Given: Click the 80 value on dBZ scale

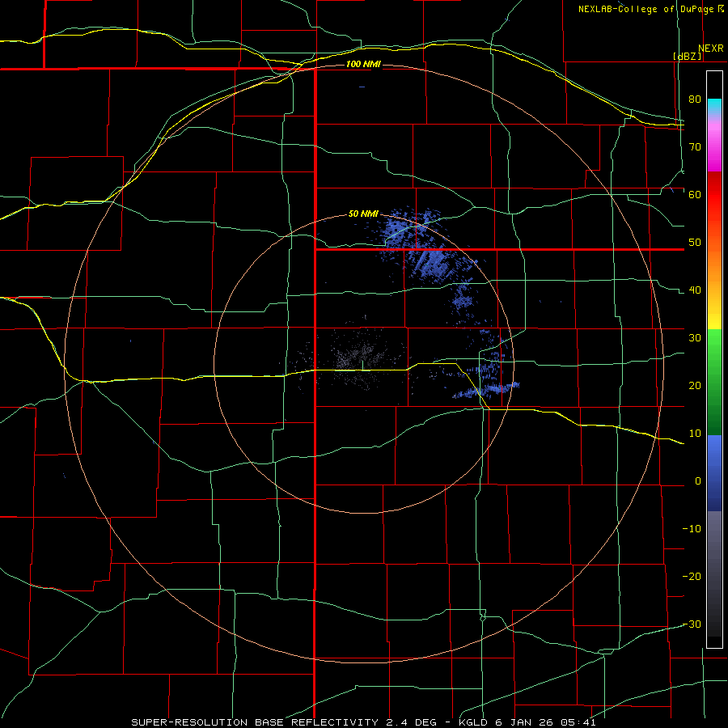Looking at the screenshot, I should [x=695, y=99].
